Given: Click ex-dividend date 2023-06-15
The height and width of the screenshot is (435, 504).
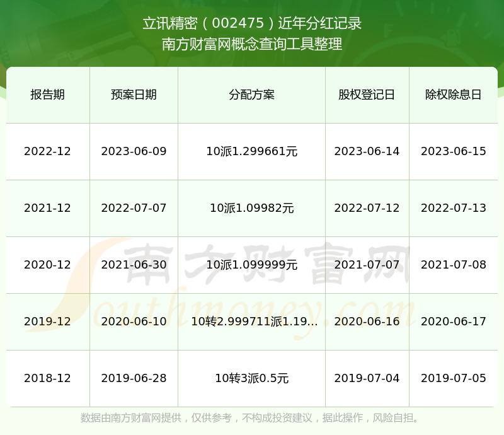Looking at the screenshot, I should coord(453,151).
